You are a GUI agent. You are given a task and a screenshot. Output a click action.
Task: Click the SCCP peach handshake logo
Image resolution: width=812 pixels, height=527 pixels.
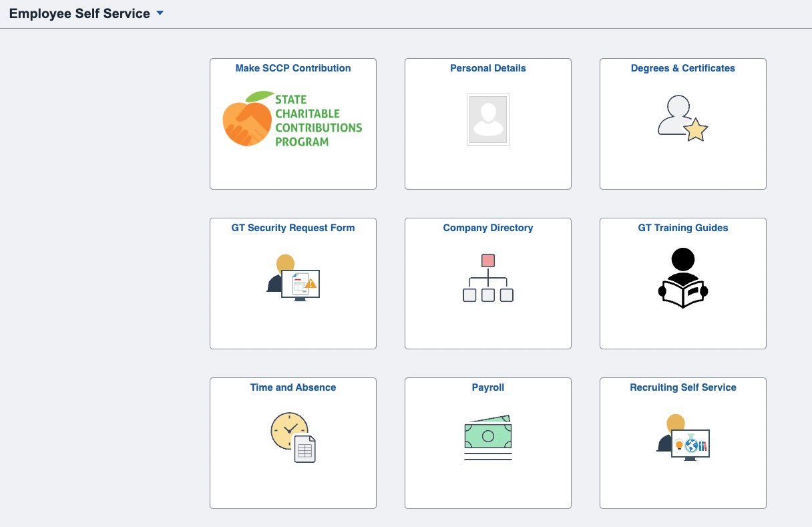(x=292, y=119)
